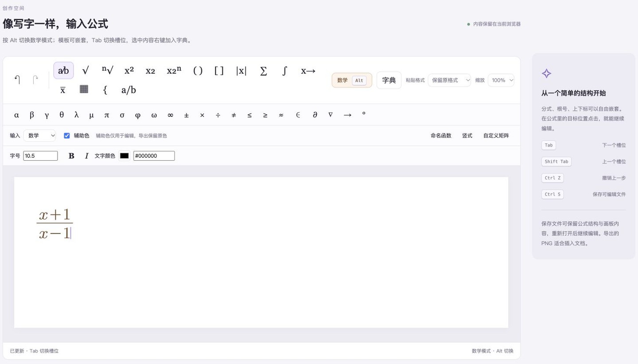Toggle bold B formatting

point(71,156)
